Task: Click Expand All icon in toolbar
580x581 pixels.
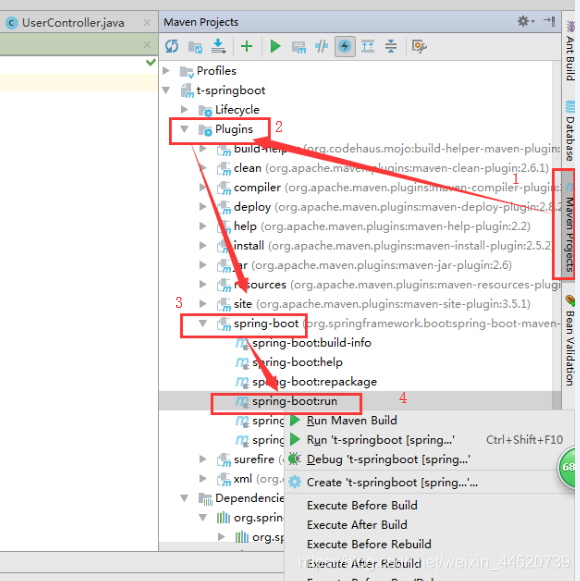Action: point(368,46)
